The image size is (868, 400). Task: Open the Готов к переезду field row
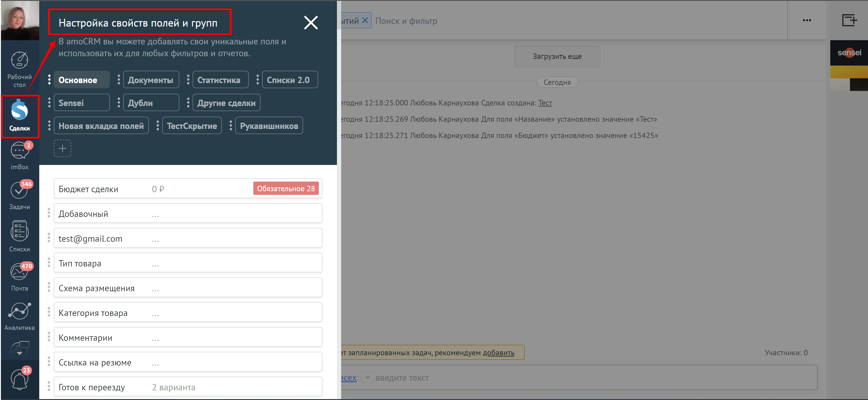(188, 387)
